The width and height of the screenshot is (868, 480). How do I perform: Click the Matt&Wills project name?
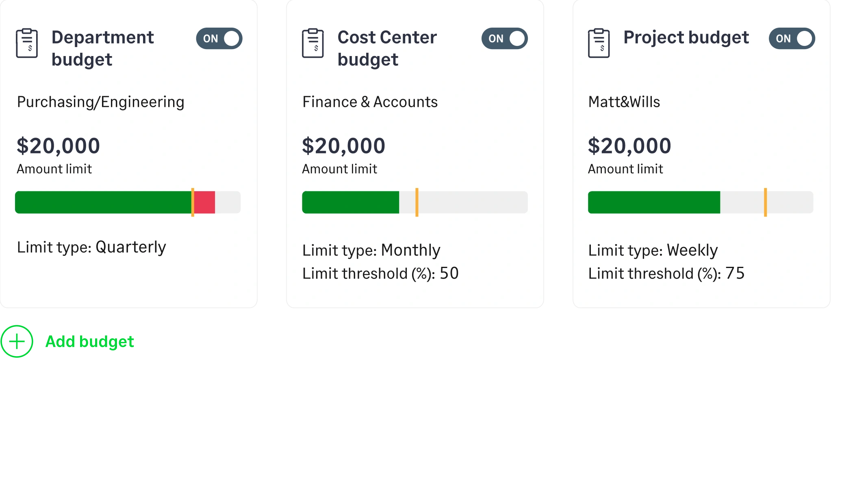pyautogui.click(x=625, y=102)
